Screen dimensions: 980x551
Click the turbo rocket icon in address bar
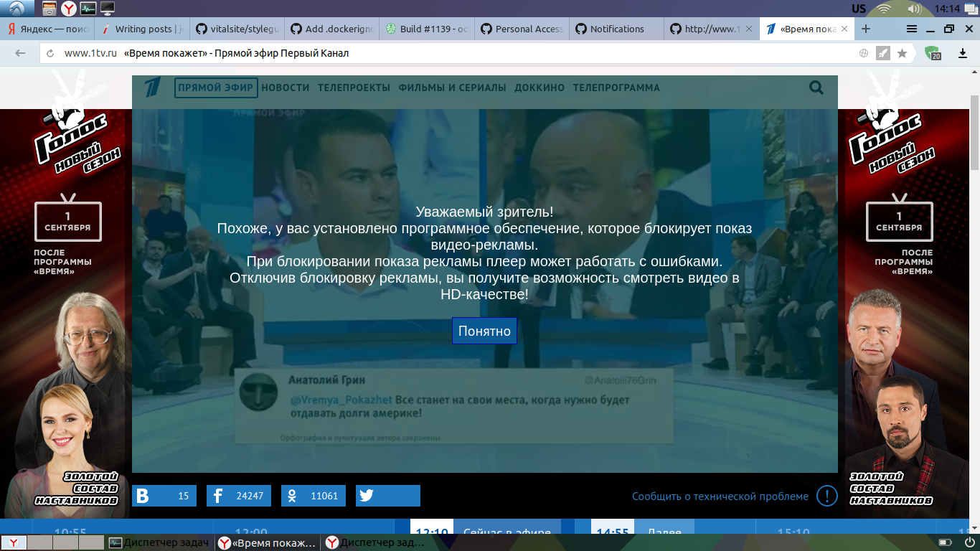pos(883,53)
